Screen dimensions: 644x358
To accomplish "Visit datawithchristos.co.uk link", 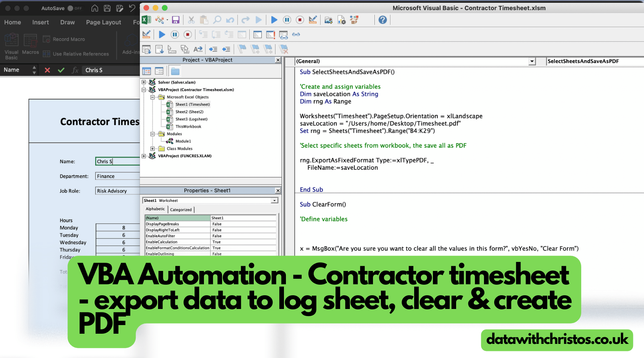I will (x=557, y=340).
